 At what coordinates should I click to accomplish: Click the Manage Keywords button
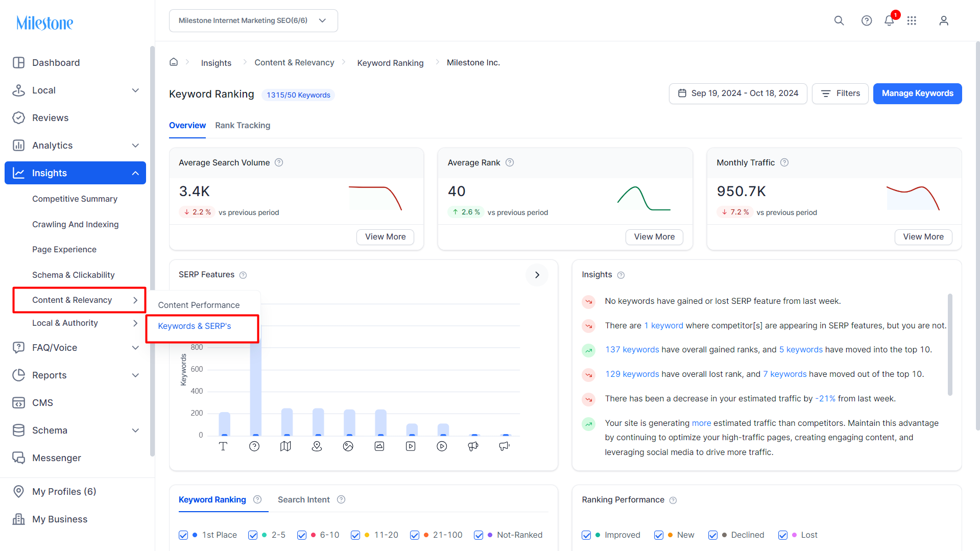coord(917,93)
